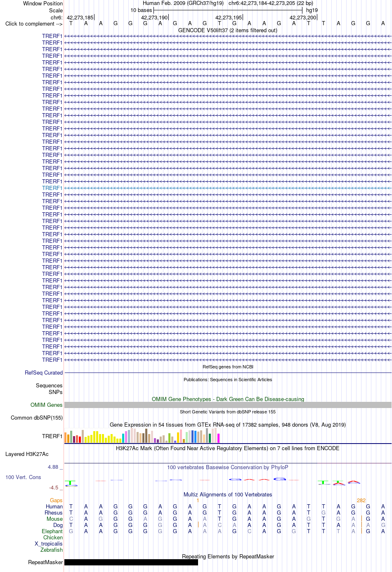
Task: Click the 'hg19' assembly label
Action: click(x=312, y=10)
